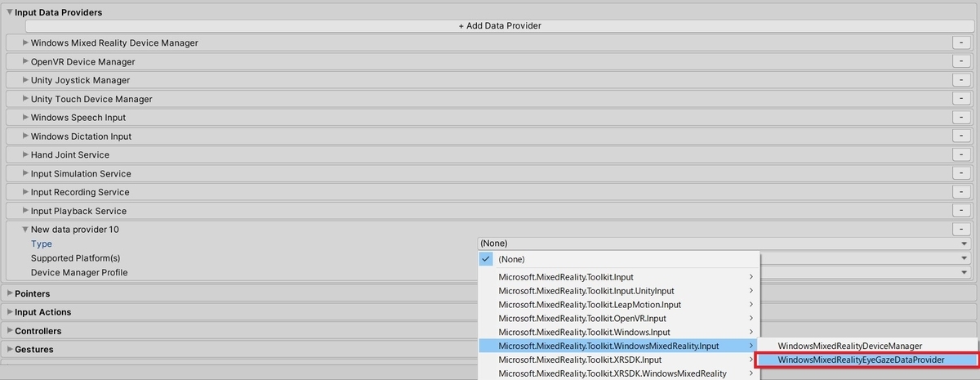The width and height of the screenshot is (980, 380).
Task: Choose WindowsMixedRealityEyeGazeDataProvider from submenu
Action: click(x=867, y=360)
